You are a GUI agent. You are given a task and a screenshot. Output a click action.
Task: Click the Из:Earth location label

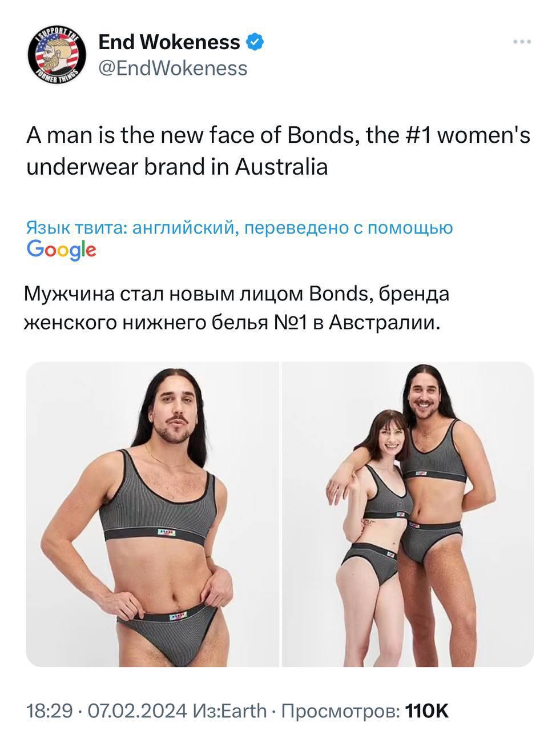230,711
